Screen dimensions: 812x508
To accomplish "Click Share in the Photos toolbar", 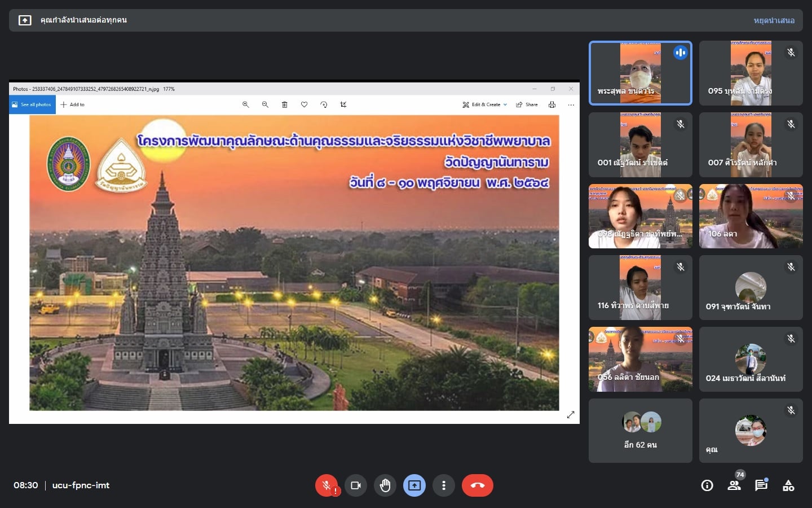I will click(527, 104).
